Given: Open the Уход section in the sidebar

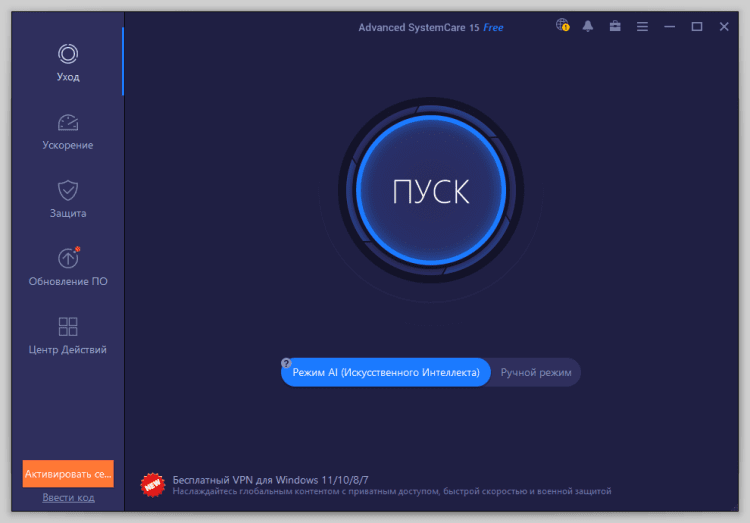Looking at the screenshot, I should pos(68,63).
